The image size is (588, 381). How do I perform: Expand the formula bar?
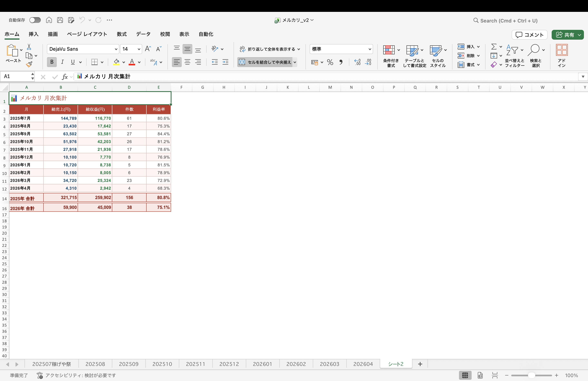(x=583, y=77)
